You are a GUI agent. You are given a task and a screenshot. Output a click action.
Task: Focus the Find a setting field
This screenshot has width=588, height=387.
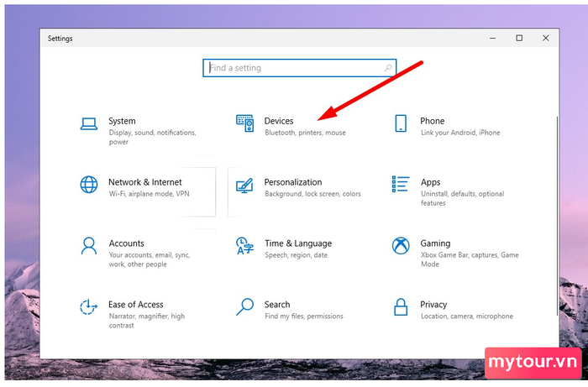299,68
